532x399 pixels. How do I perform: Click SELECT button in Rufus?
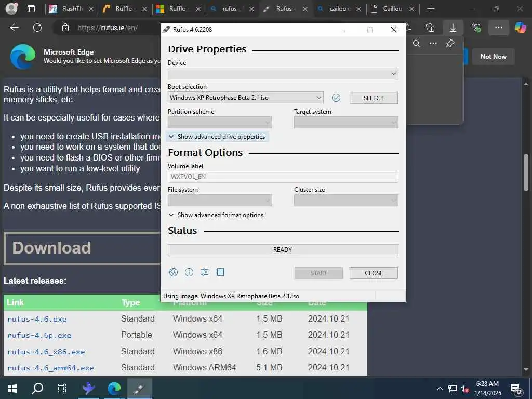pos(374,98)
